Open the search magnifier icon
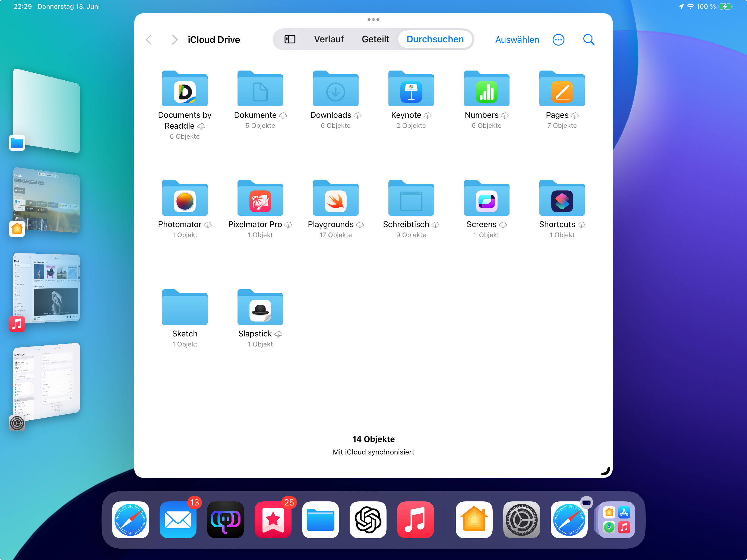Viewport: 747px width, 560px height. click(x=588, y=40)
